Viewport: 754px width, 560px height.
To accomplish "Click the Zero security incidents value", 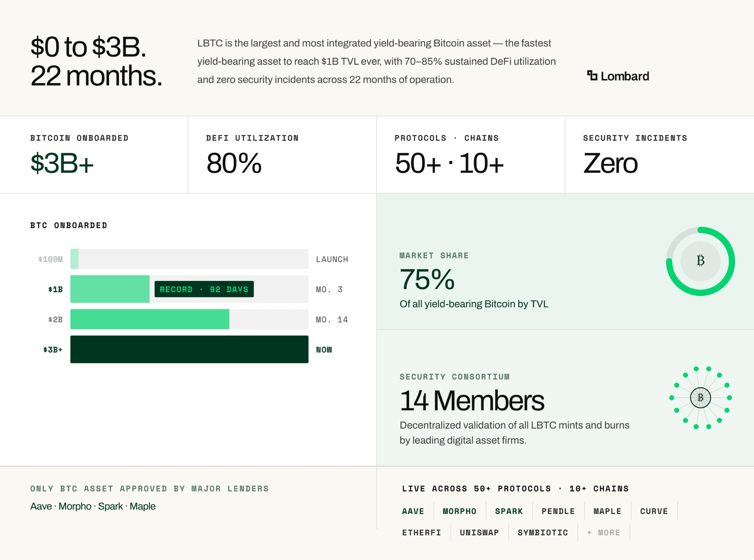I will tap(610, 163).
